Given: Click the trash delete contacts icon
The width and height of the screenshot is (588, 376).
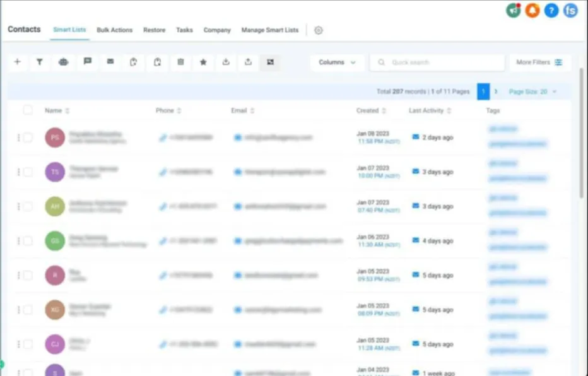Looking at the screenshot, I should point(180,62).
